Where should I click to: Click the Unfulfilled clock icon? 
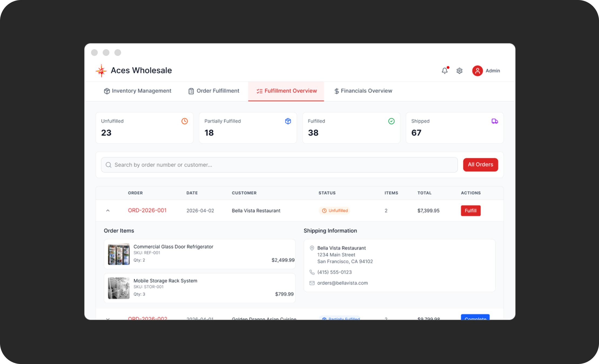pos(185,121)
